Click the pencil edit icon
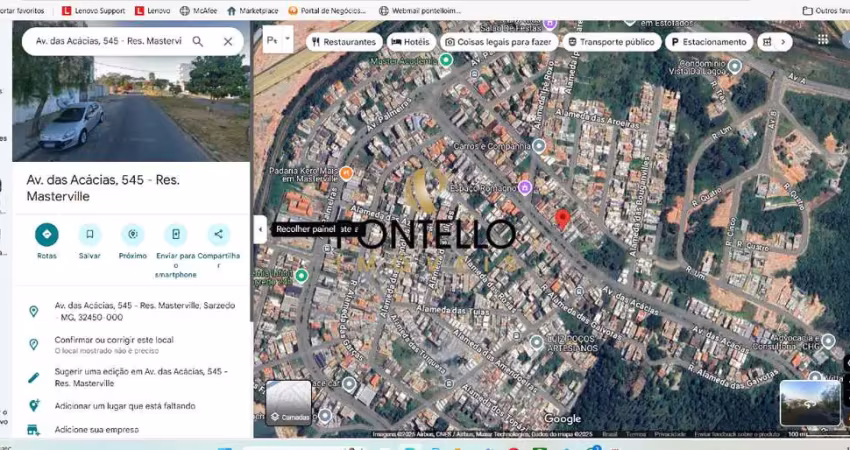The width and height of the screenshot is (850, 450). click(34, 377)
